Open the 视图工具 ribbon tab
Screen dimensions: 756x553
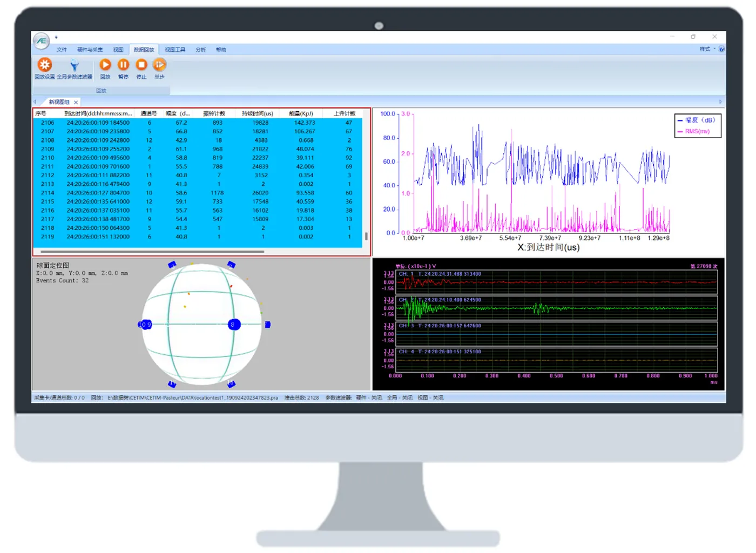pyautogui.click(x=175, y=50)
